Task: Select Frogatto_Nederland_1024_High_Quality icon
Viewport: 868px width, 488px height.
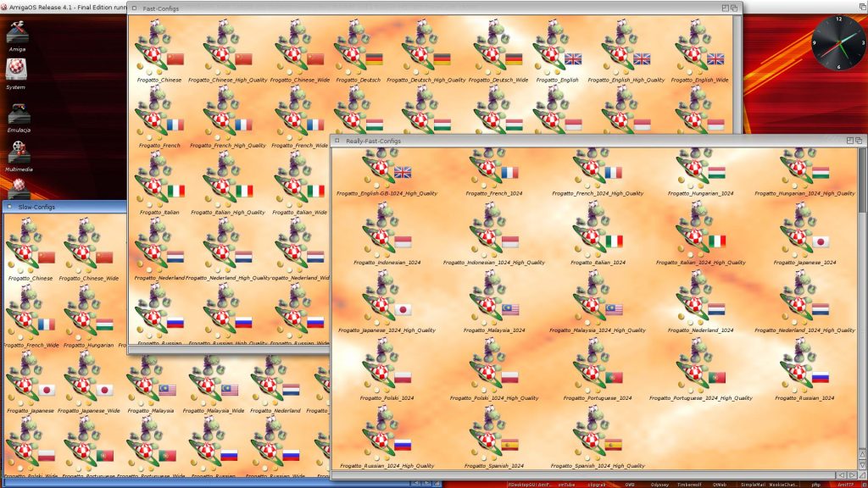Action: [x=804, y=302]
